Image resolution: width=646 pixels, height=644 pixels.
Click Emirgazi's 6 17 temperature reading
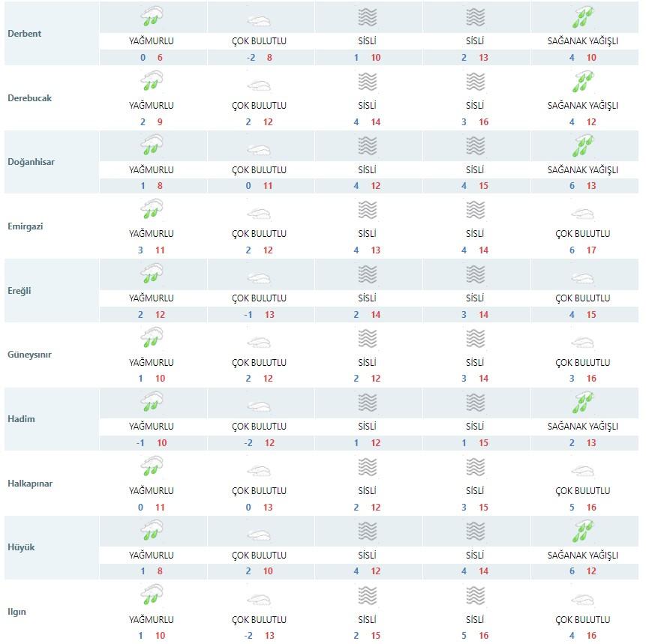[583, 250]
